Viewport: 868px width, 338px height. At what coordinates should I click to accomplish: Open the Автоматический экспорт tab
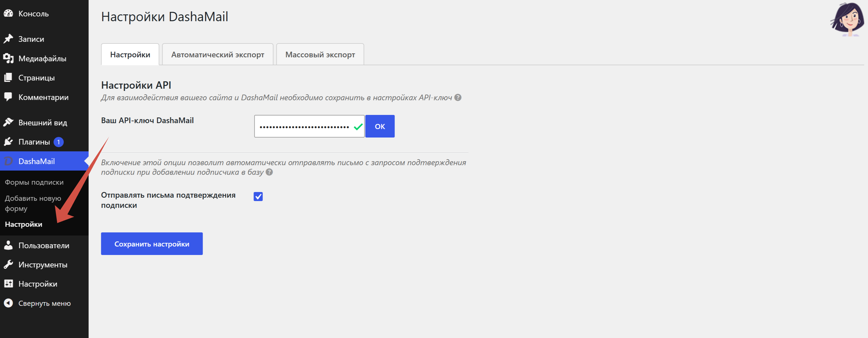[218, 54]
